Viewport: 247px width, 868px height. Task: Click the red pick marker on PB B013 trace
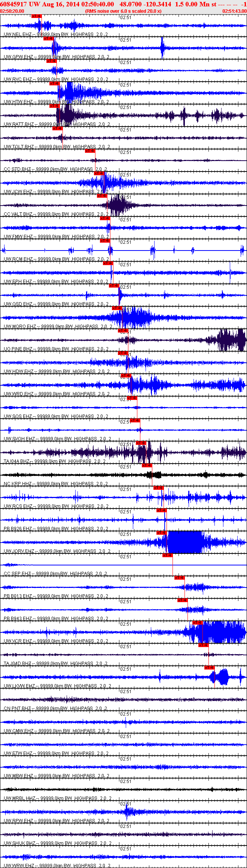[179, 577]
